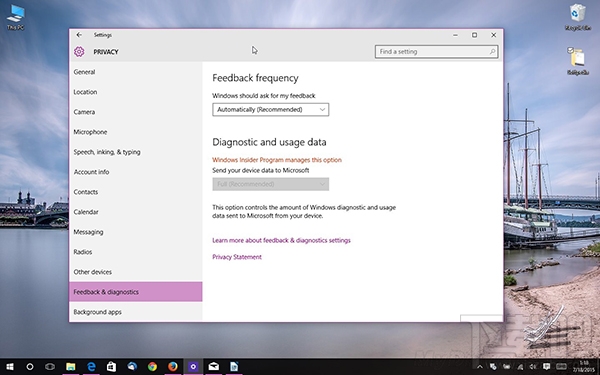Minimize the Settings window
The width and height of the screenshot is (600, 375).
click(455, 35)
